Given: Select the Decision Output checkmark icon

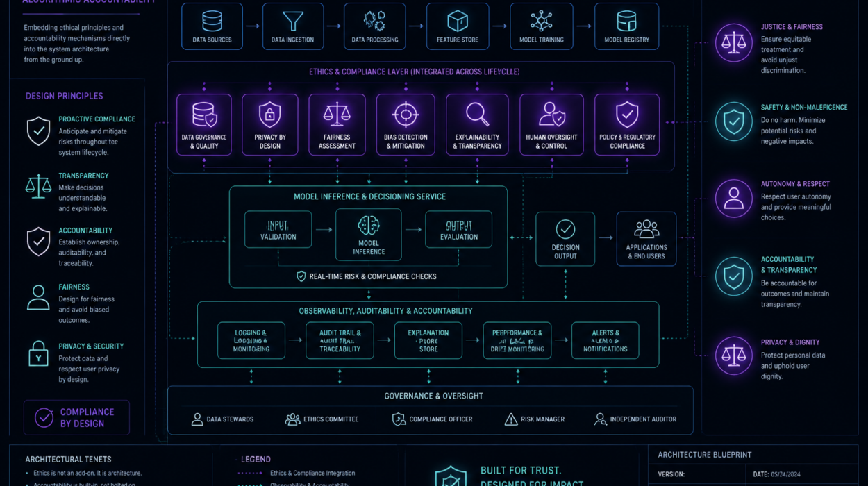Looking at the screenshot, I should pos(565,229).
